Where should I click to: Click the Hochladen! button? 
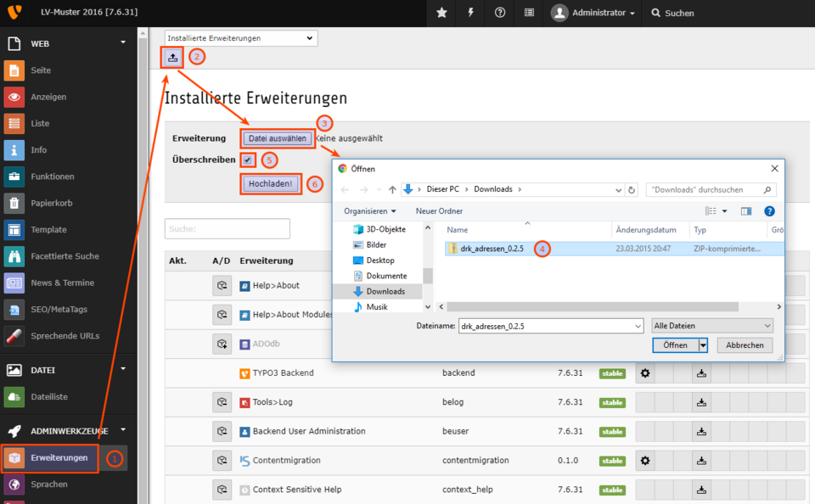pyautogui.click(x=270, y=182)
